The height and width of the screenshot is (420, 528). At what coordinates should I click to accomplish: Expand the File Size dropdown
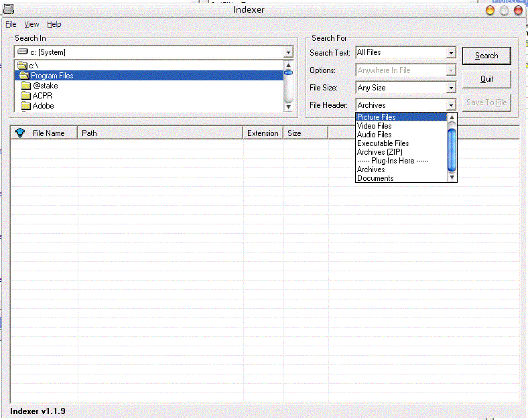451,88
